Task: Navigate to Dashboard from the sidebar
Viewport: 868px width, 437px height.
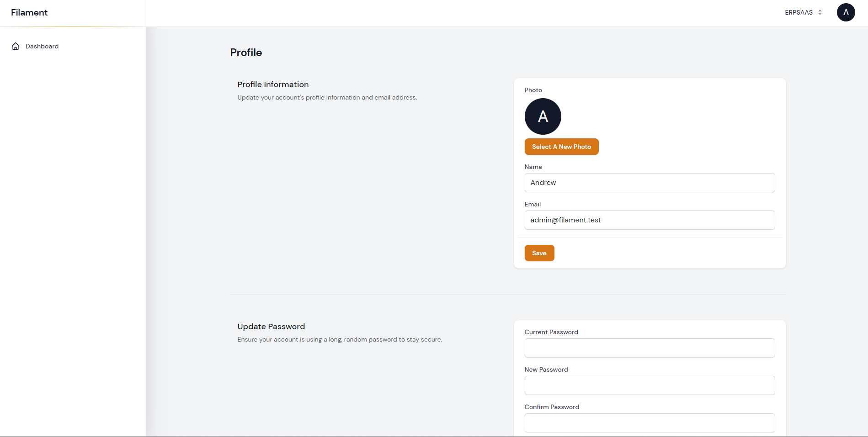Action: pos(42,46)
